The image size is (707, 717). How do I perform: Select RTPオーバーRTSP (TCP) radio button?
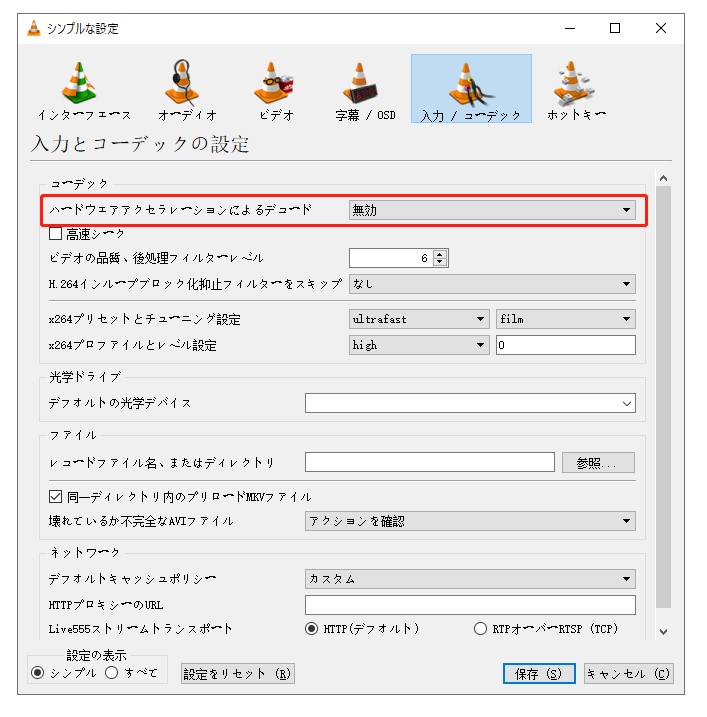pyautogui.click(x=480, y=629)
